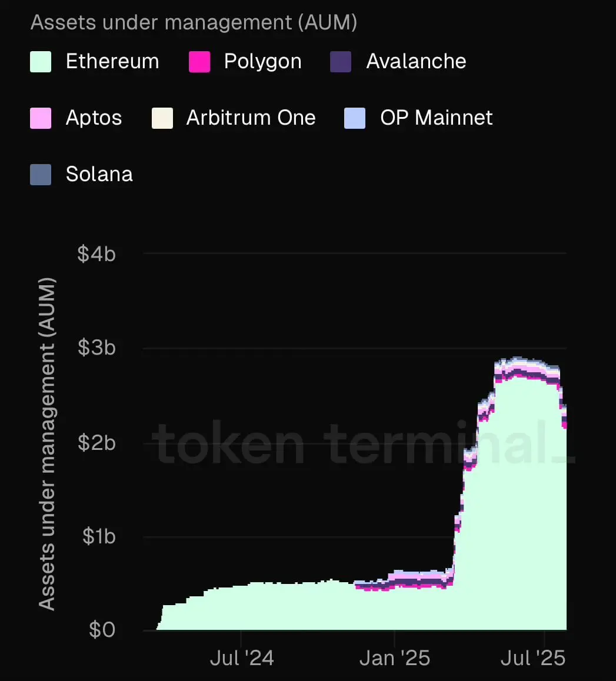The height and width of the screenshot is (681, 616).
Task: Click the OP Mainnet legend swatch
Action: tap(355, 118)
